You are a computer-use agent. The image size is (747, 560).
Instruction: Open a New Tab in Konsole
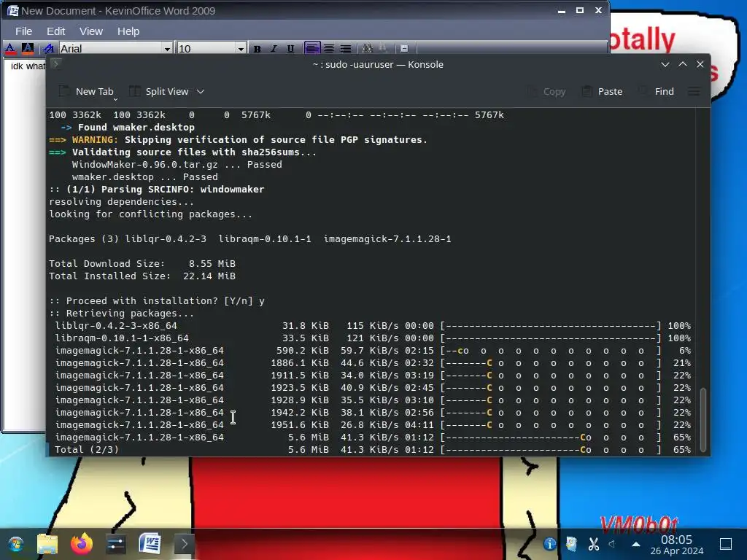click(86, 91)
